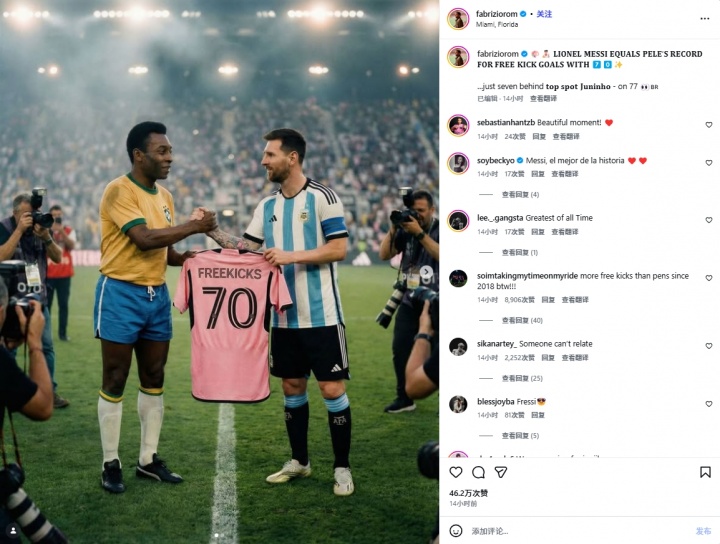Save post with the bookmark icon

pos(705,472)
